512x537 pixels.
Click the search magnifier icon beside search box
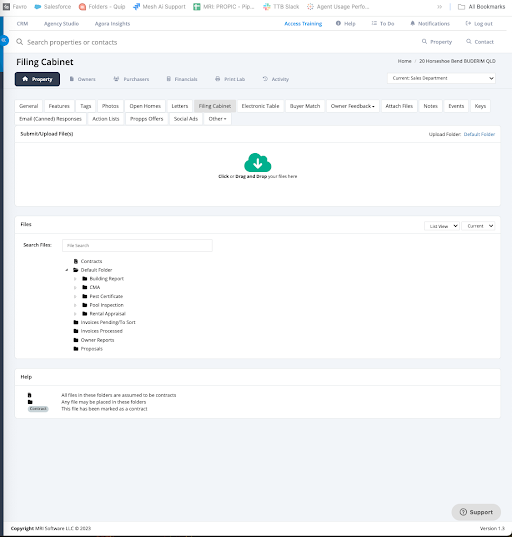point(20,42)
